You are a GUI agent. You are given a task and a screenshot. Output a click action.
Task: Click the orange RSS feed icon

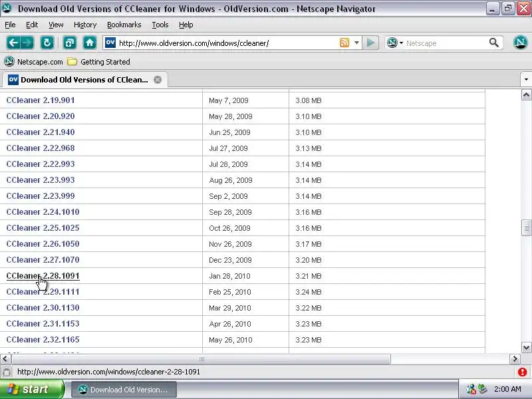pyautogui.click(x=344, y=43)
